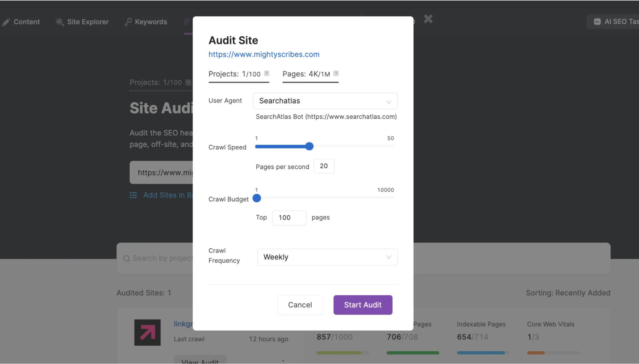Click the User Agent dropdown chevron
This screenshot has width=639, height=364.
[x=389, y=102]
